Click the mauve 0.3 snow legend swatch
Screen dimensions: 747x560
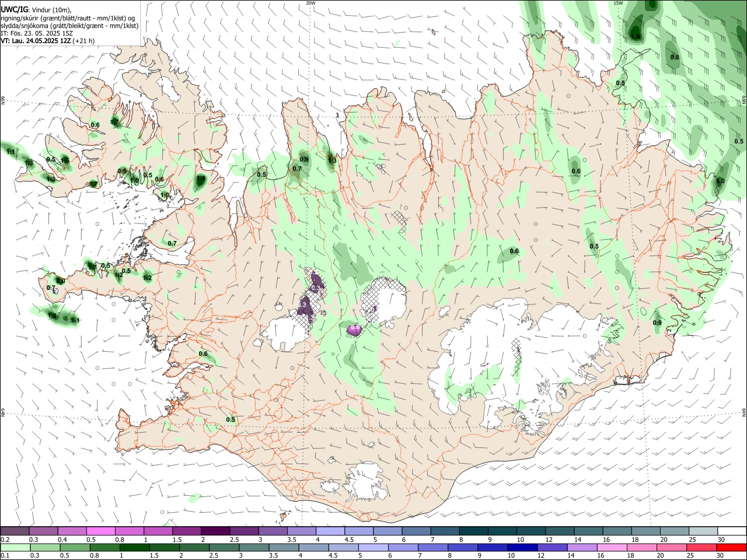point(44,531)
